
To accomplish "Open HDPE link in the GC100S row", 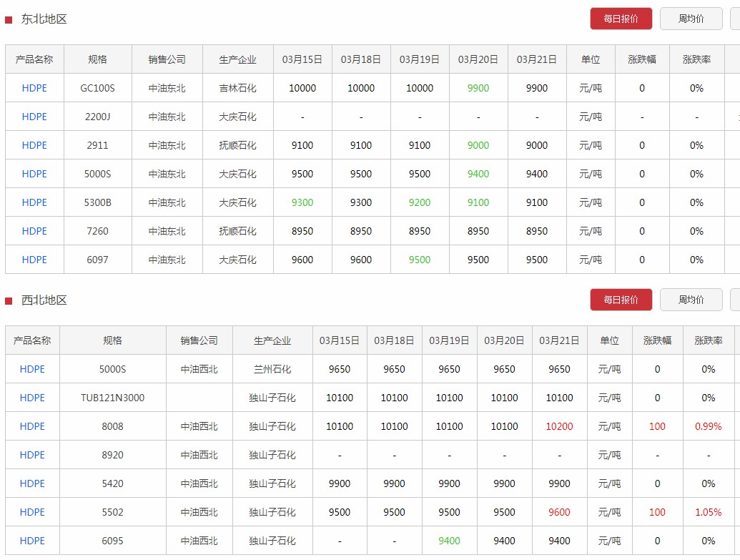I will [34, 88].
